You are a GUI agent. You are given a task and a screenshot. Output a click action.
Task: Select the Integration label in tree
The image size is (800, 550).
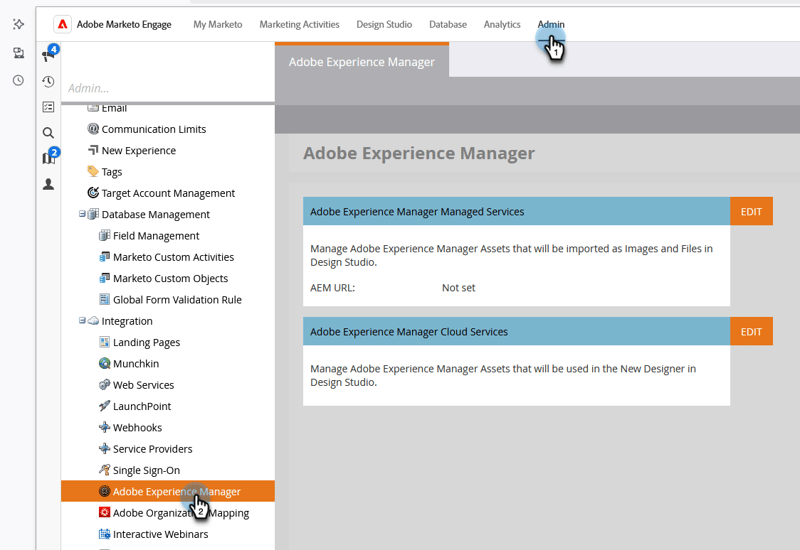pyautogui.click(x=127, y=321)
